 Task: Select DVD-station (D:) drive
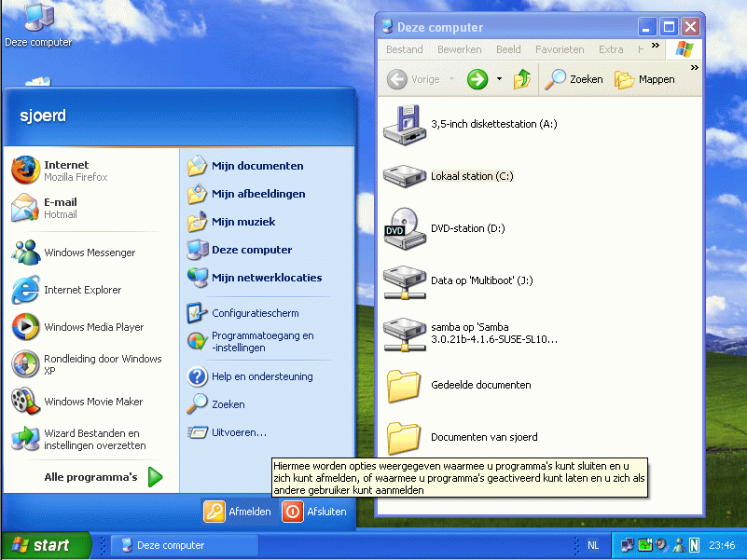[x=444, y=228]
